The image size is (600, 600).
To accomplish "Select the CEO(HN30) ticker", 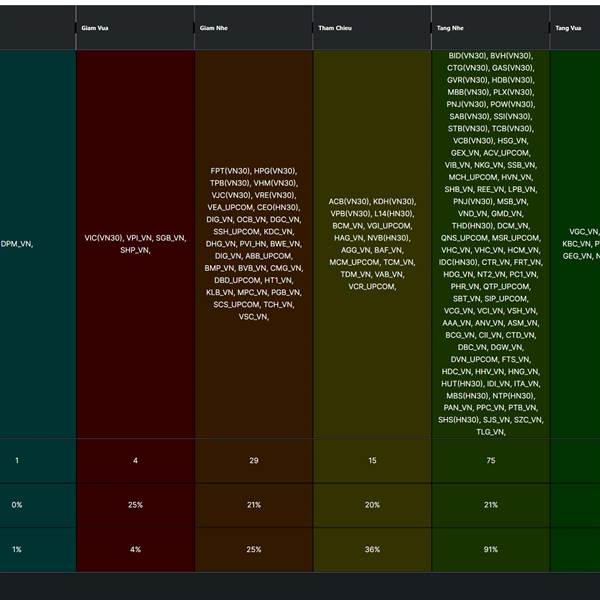I will pos(279,207).
